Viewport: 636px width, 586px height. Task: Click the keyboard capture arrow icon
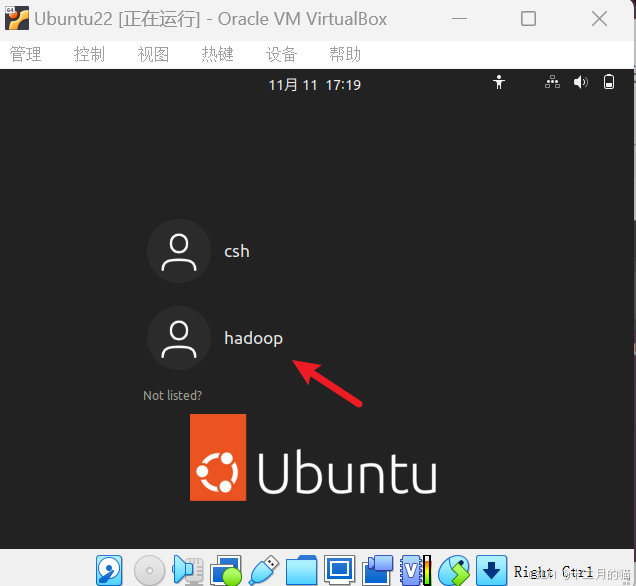(x=491, y=570)
